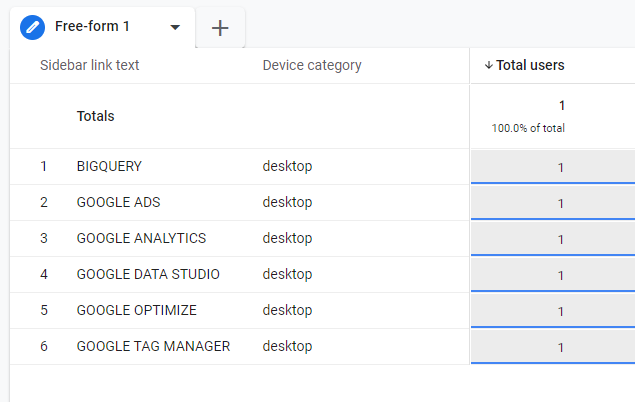Click Total users value for BIGQUERY row
The height and width of the screenshot is (402, 635).
(x=560, y=168)
